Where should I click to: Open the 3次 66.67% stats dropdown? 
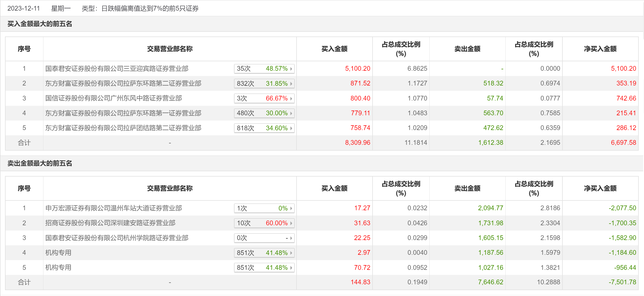[291, 99]
